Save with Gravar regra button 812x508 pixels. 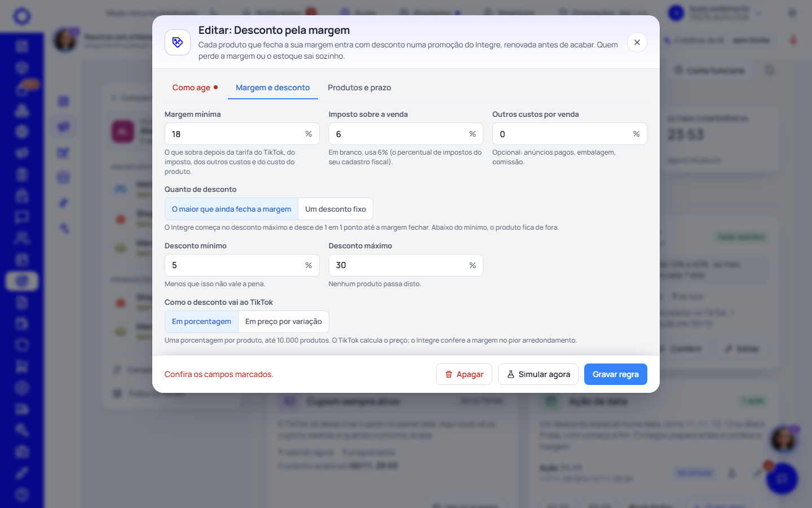point(616,374)
